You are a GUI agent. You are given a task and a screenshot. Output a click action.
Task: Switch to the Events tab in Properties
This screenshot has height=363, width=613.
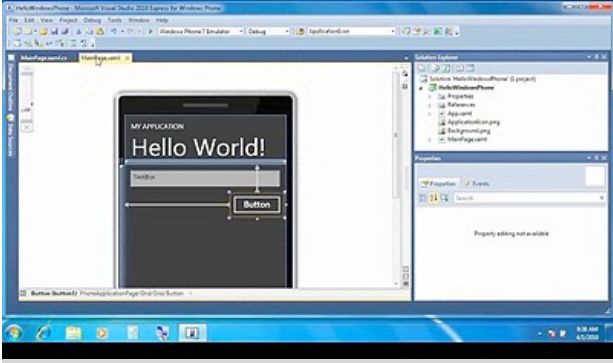477,183
